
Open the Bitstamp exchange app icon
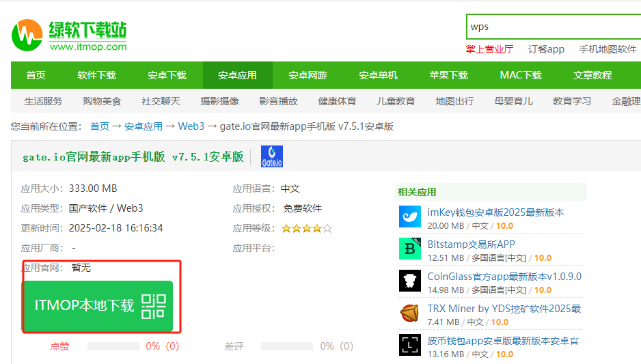click(410, 249)
